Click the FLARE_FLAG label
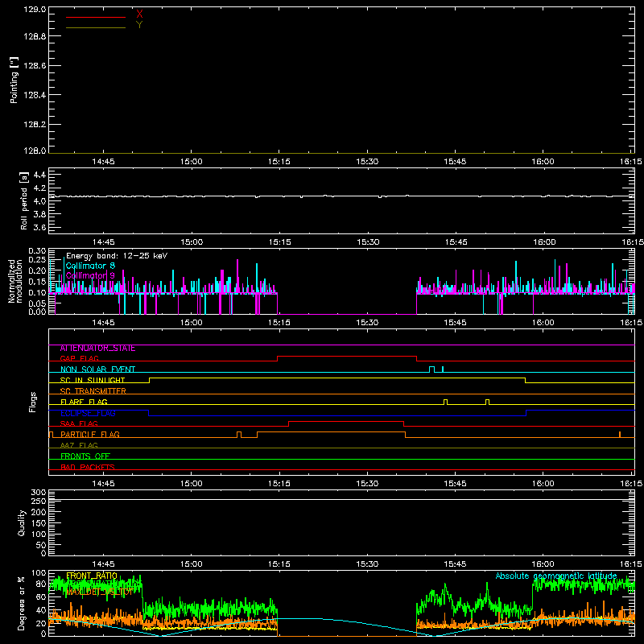The width and height of the screenshot is (644, 644). coord(84,402)
